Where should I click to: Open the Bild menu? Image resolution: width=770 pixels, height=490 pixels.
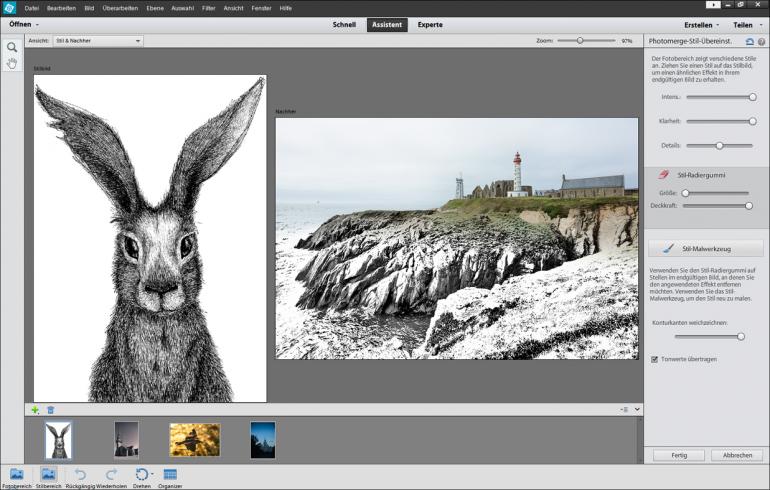[x=89, y=8]
